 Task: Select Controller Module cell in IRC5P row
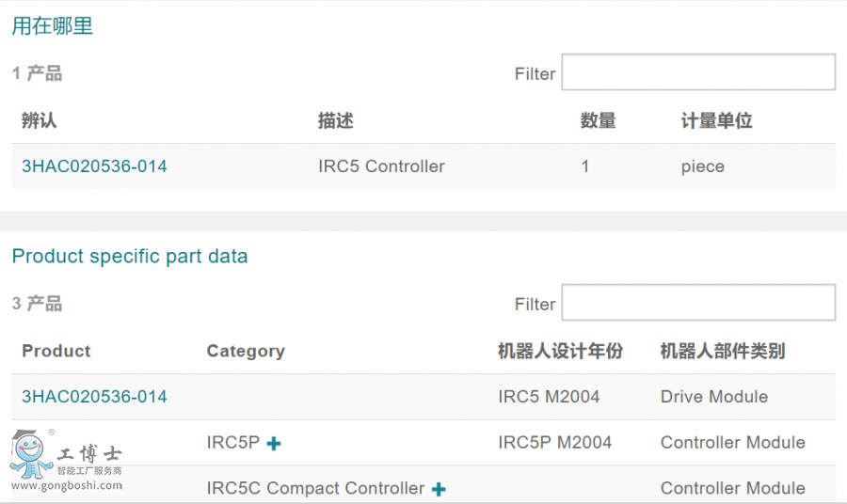[733, 443]
